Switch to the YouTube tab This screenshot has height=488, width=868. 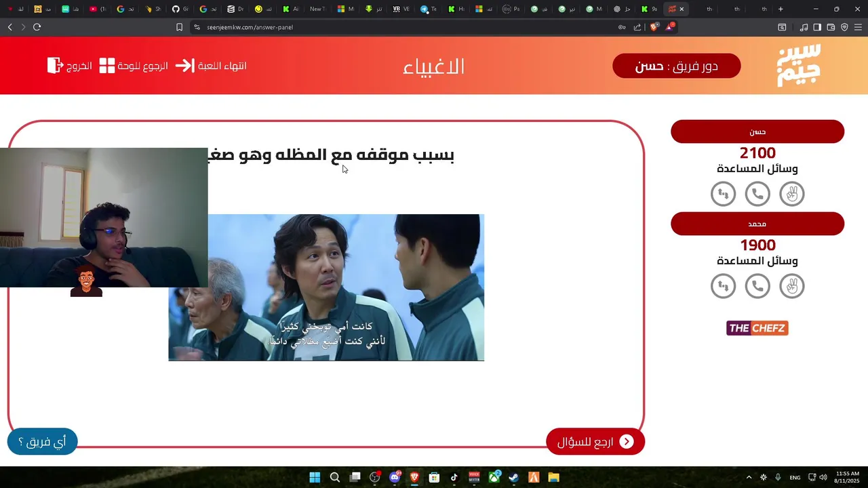pyautogui.click(x=98, y=9)
